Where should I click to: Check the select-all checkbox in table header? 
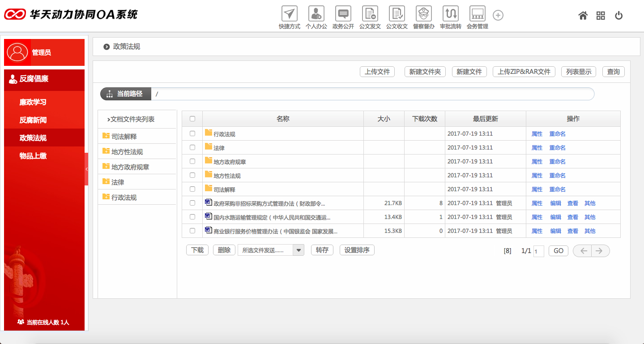(x=192, y=118)
